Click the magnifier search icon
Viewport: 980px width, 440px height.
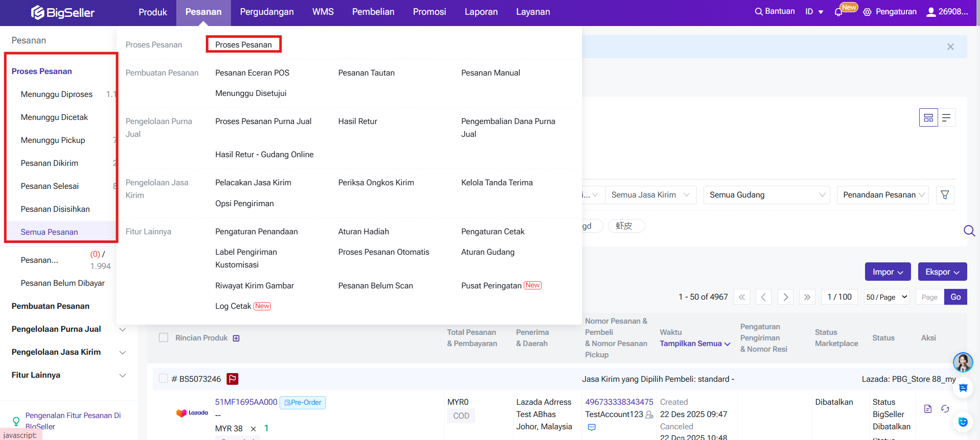tap(969, 231)
